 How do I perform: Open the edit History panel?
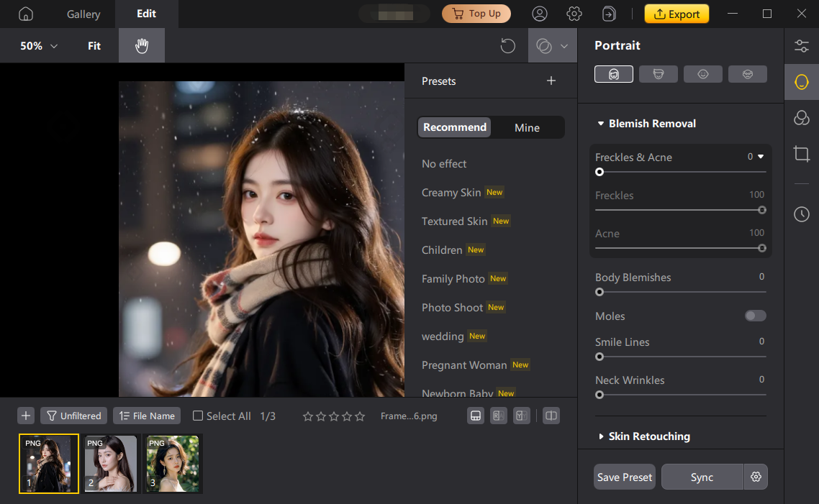point(802,214)
